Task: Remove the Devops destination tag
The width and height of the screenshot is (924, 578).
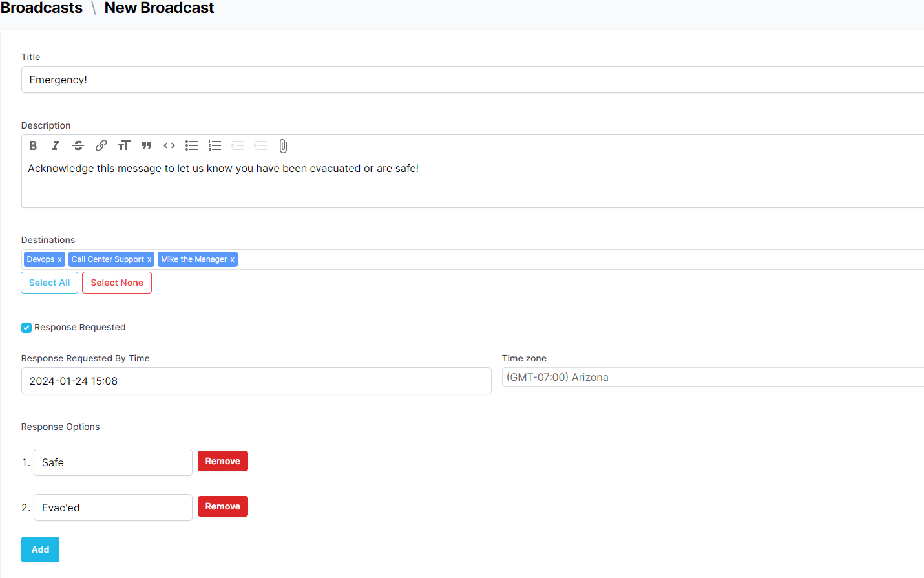Action: point(59,259)
